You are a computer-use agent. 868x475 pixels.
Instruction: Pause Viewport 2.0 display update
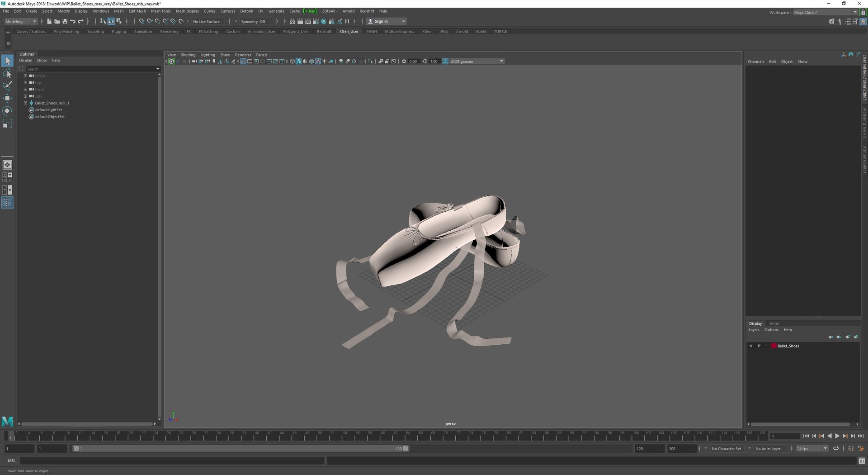coord(347,21)
